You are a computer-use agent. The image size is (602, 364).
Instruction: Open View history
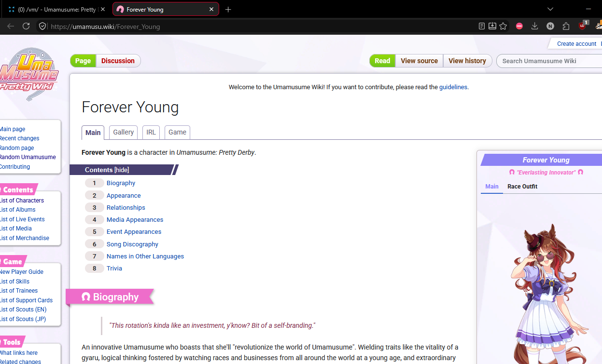pyautogui.click(x=467, y=61)
